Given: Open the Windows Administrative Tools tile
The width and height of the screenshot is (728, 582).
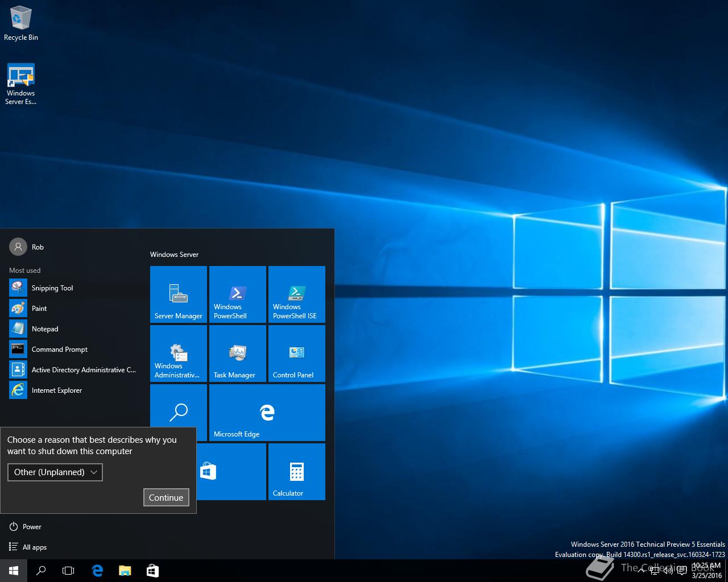Looking at the screenshot, I should point(179,354).
